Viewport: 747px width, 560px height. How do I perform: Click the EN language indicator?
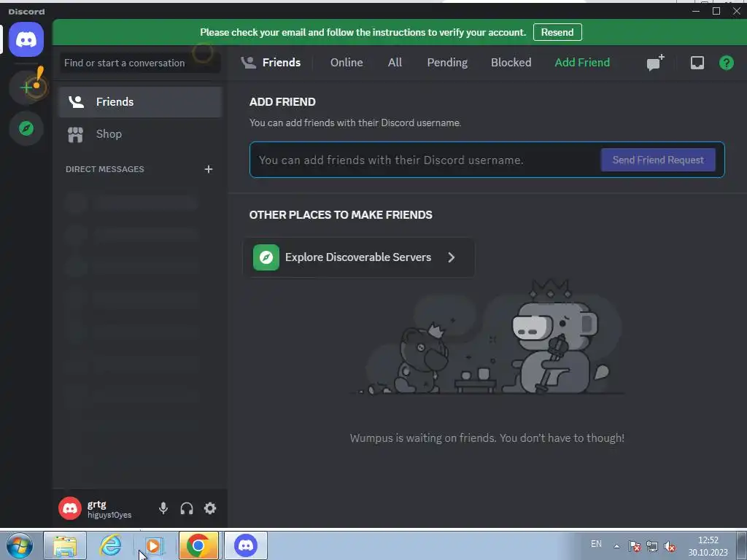[596, 544]
